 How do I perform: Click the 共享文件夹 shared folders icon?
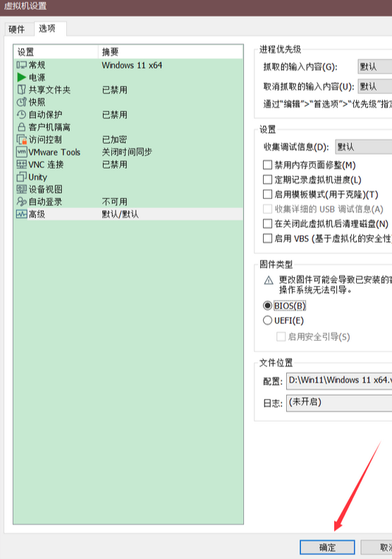[21, 90]
